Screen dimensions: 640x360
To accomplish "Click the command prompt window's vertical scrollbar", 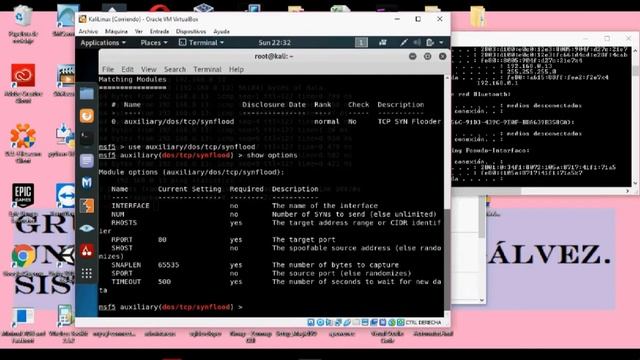I will click(x=635, y=116).
